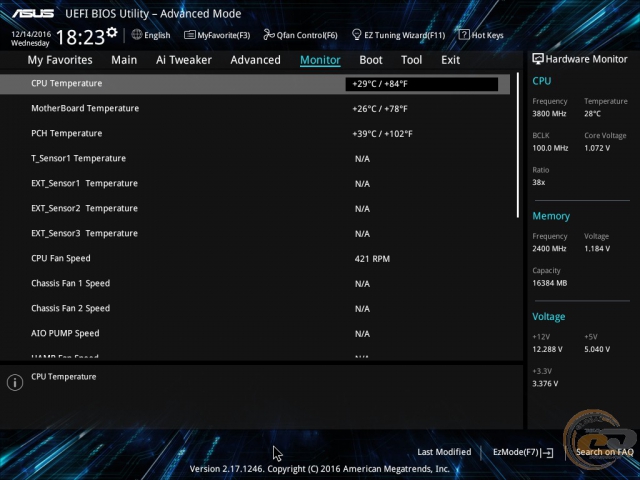Click the info icon in help panel
Screen dimensions: 640x480
(x=15, y=382)
